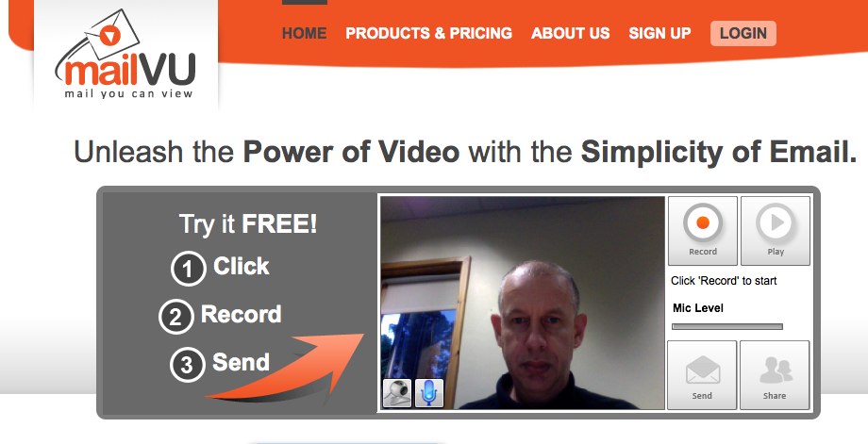Toggle the blue microphone icon
This screenshot has width=868, height=444.
coord(429,393)
